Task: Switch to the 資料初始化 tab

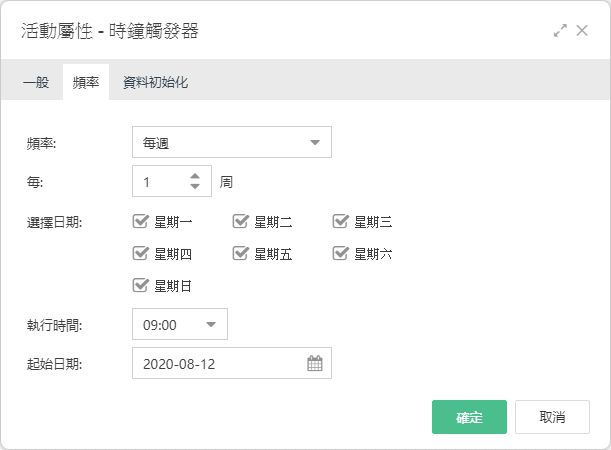Action: pyautogui.click(x=155, y=82)
